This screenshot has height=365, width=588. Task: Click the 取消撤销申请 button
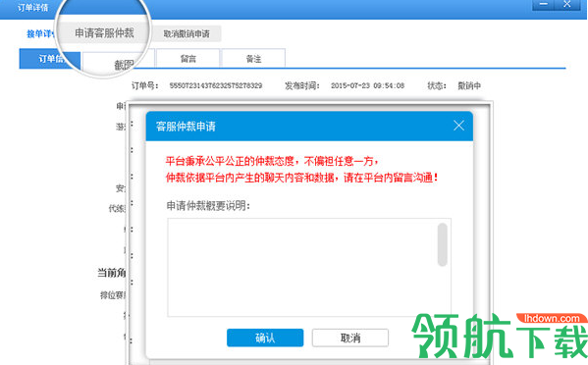click(187, 33)
